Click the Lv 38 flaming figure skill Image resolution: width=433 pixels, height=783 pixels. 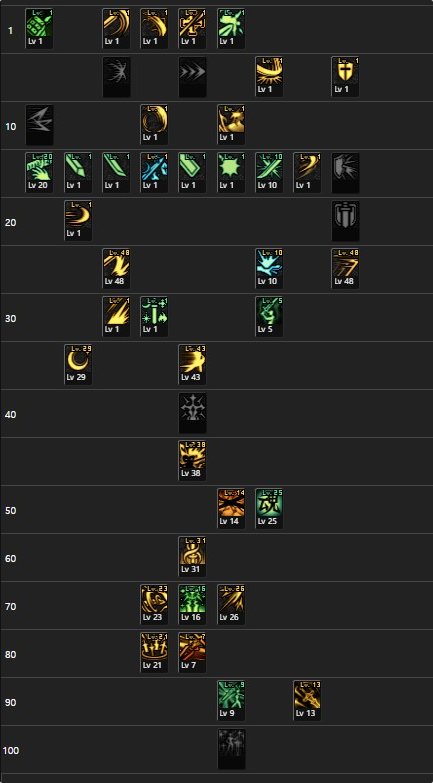click(x=192, y=460)
